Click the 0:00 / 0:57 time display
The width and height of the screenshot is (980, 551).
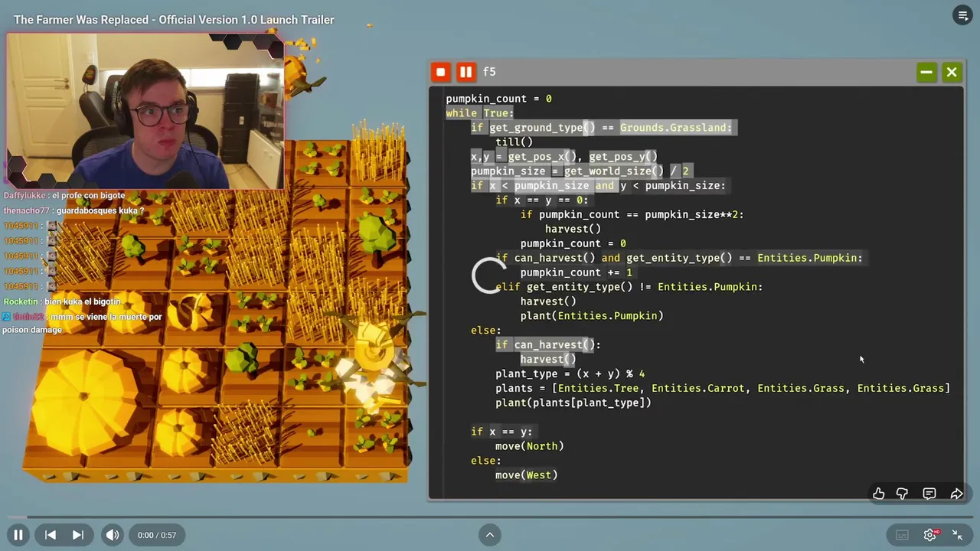157,535
